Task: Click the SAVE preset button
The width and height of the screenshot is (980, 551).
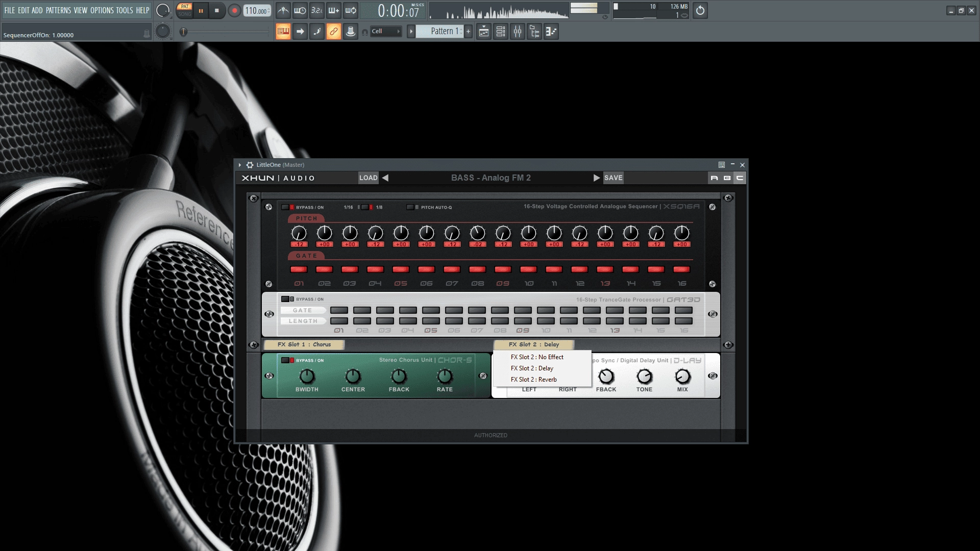Action: [614, 178]
